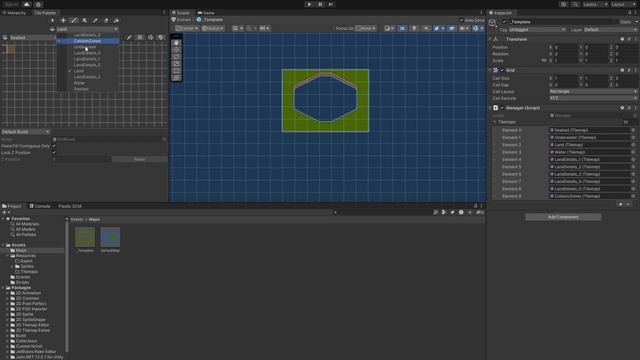The width and height of the screenshot is (640, 360).
Task: Open the Cell Swizzle XYZ dropdown
Action: [x=593, y=98]
